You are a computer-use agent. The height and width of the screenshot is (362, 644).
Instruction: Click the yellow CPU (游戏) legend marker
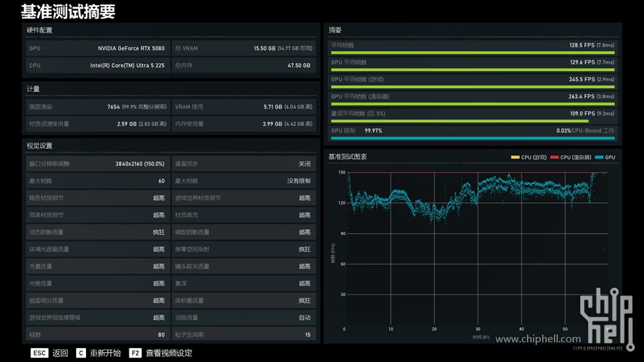pos(515,158)
